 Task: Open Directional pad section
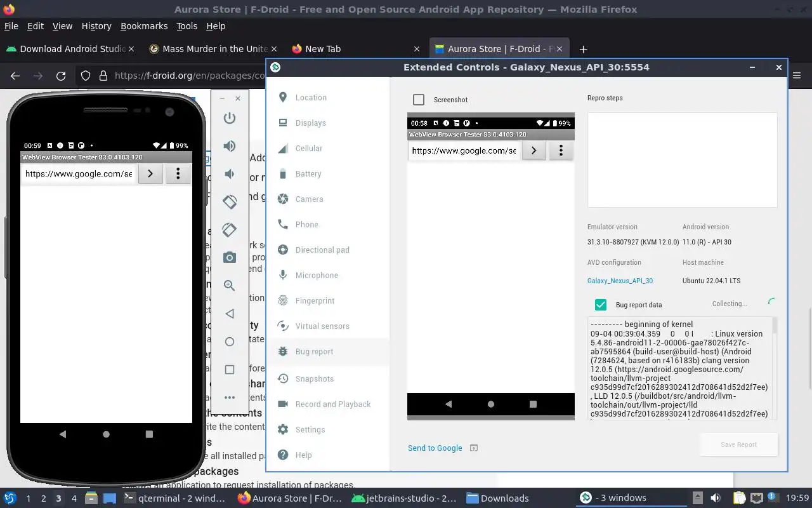click(328, 250)
